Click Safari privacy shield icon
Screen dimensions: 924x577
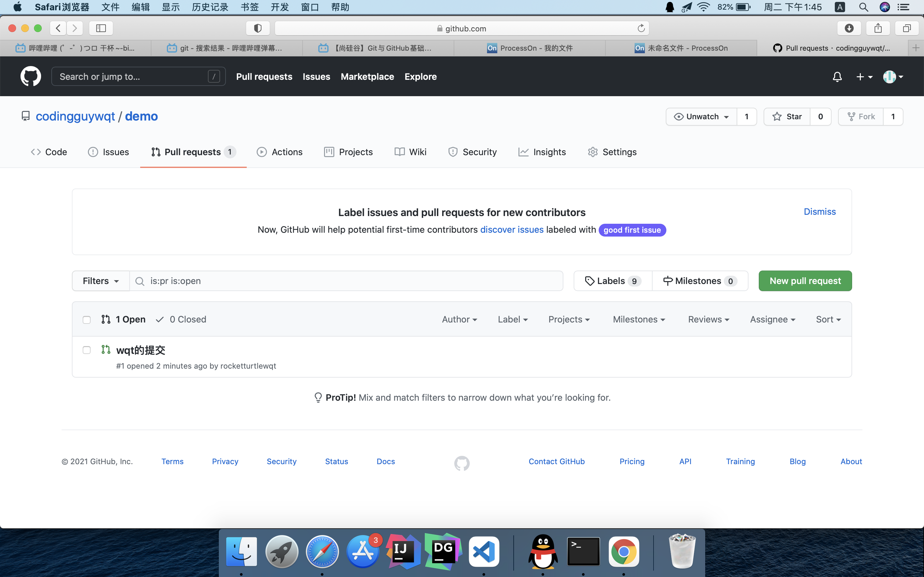coord(258,28)
